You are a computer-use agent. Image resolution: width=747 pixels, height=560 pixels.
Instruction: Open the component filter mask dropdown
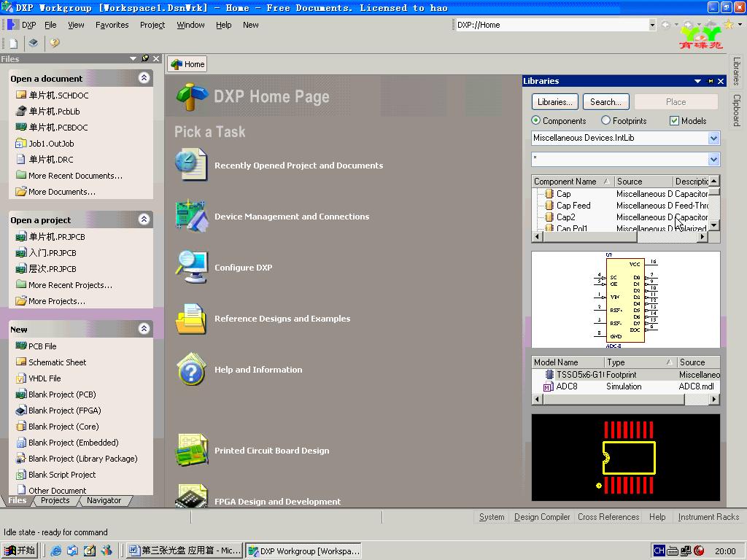[713, 159]
